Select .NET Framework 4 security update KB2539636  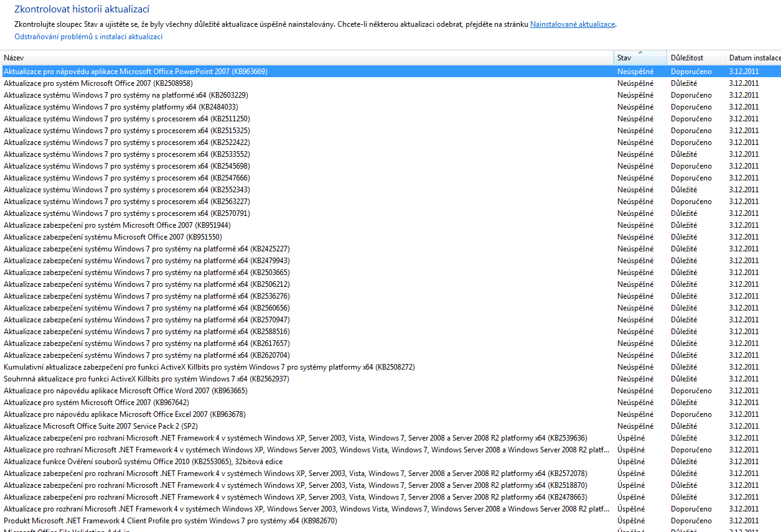coord(390,438)
